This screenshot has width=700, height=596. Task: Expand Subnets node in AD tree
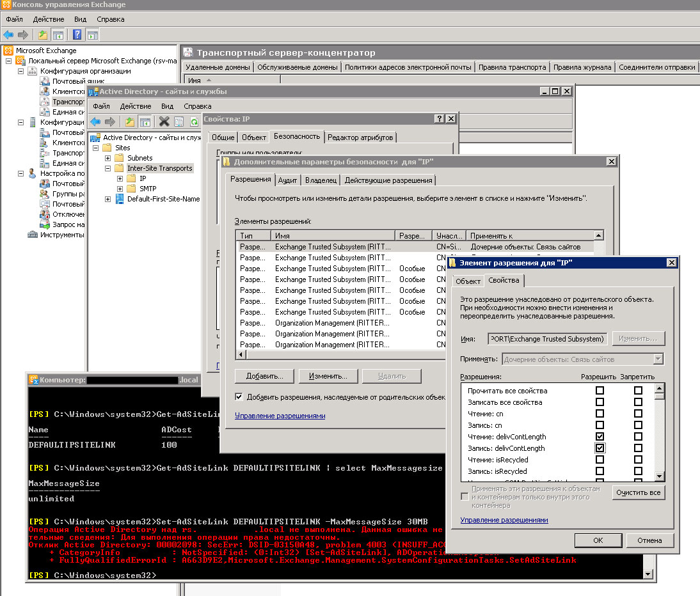point(107,158)
